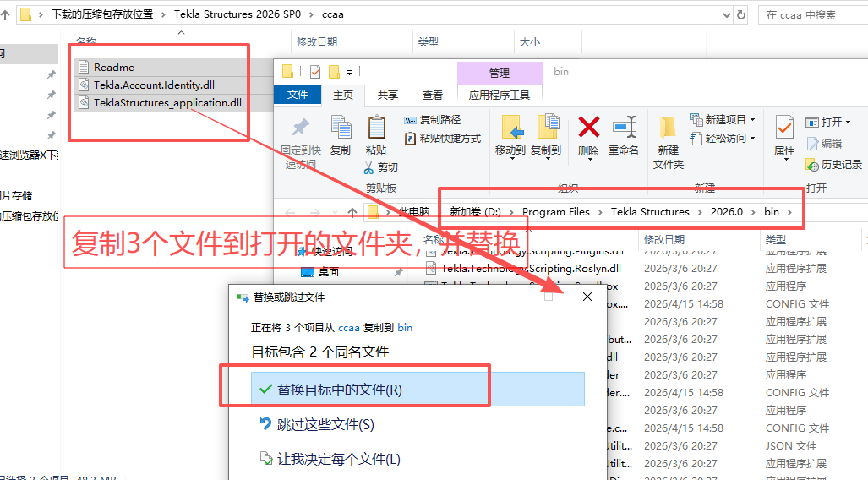Select Tekla.Account.Identity.dll file
868x480 pixels.
(153, 85)
